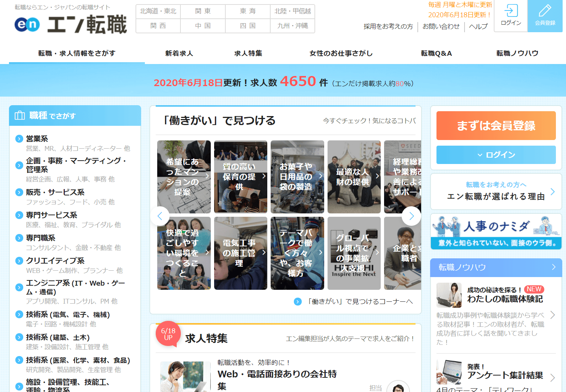Open エン転職が選ばれる理由 chevron link
566x392 pixels.
click(553, 192)
